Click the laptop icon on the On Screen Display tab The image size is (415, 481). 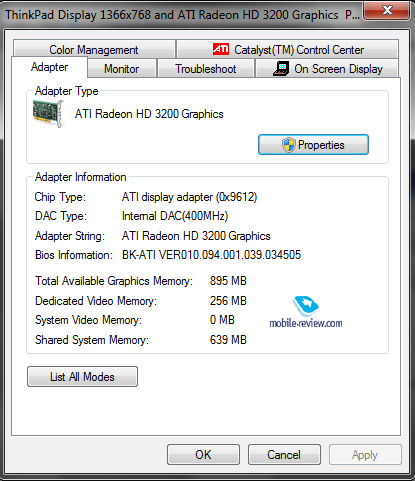coord(281,69)
